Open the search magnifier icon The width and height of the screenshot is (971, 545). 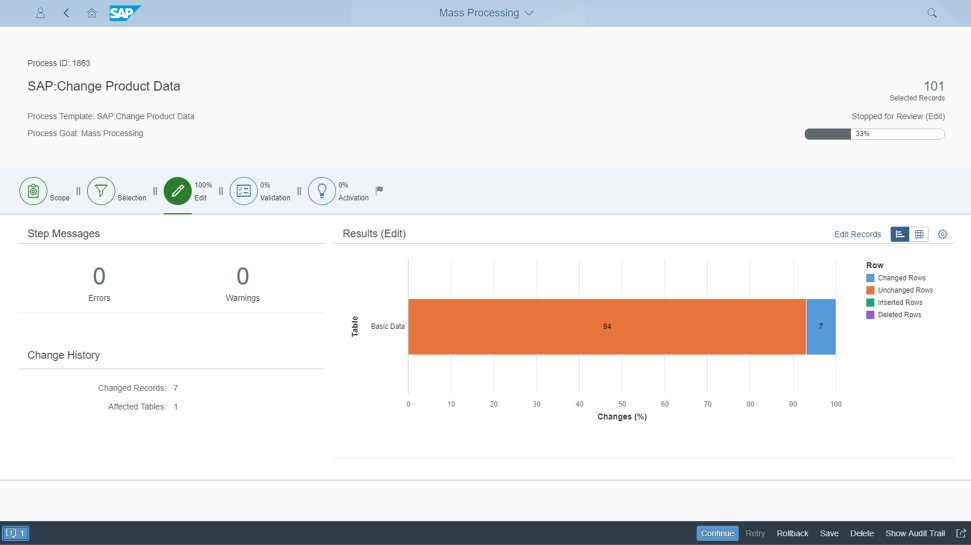[x=932, y=13]
